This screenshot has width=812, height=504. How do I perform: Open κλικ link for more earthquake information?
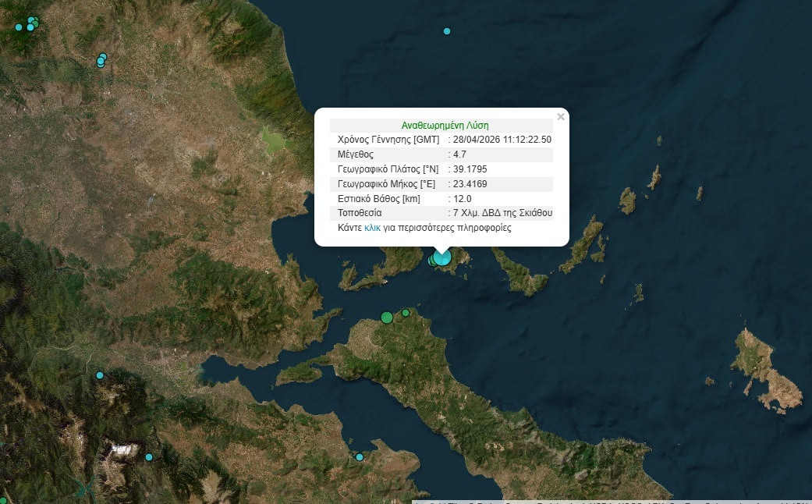[x=373, y=227]
